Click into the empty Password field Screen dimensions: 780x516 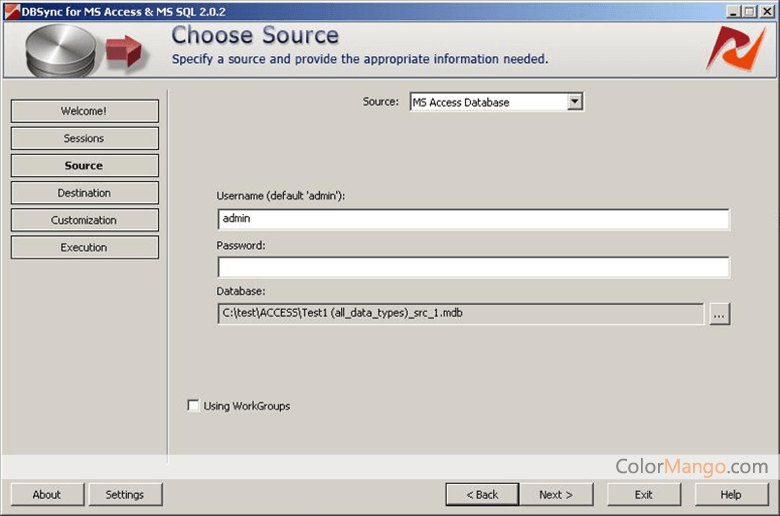(x=474, y=267)
